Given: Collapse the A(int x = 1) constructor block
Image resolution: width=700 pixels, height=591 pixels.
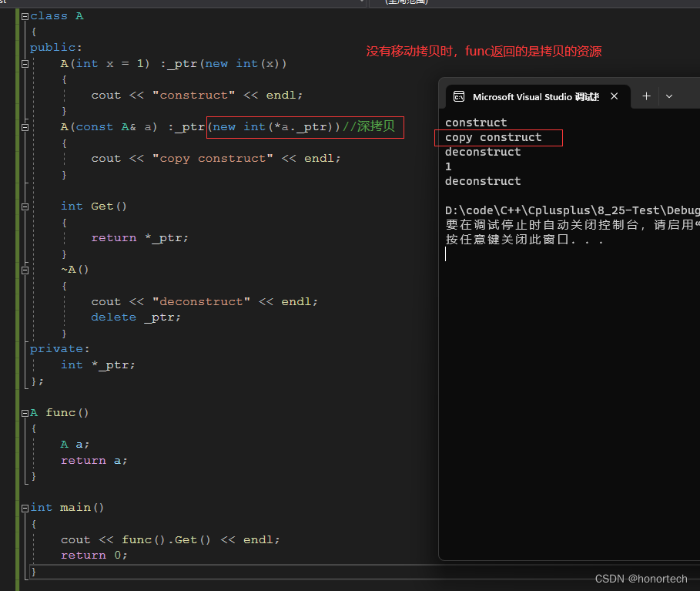Looking at the screenshot, I should [x=25, y=64].
